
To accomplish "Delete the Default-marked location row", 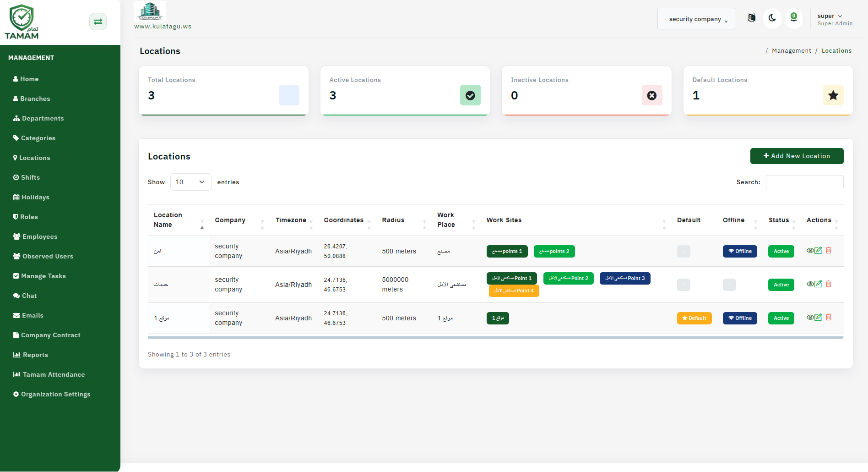I will 828,317.
